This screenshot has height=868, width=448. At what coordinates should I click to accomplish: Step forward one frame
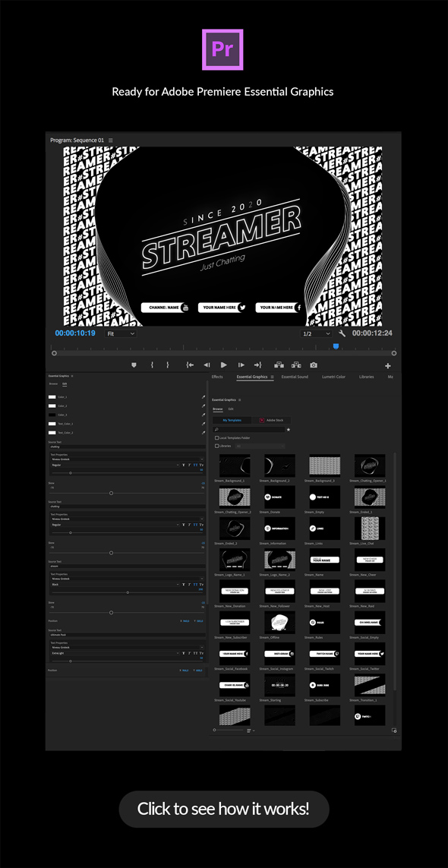[x=241, y=365]
